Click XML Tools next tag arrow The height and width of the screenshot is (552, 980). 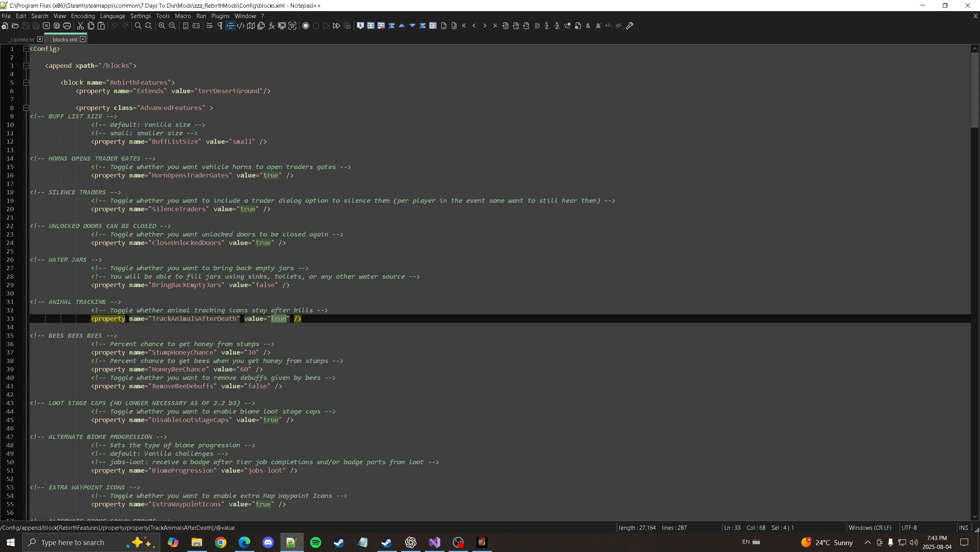click(x=485, y=26)
